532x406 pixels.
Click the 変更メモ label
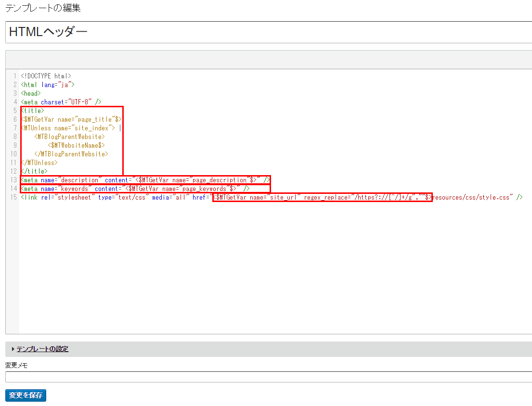pos(16,365)
